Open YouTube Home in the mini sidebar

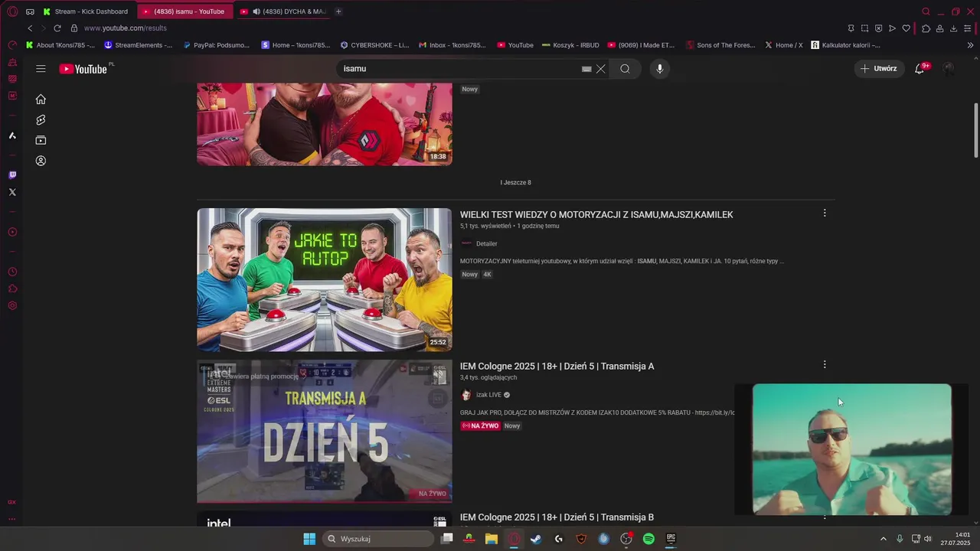41,99
